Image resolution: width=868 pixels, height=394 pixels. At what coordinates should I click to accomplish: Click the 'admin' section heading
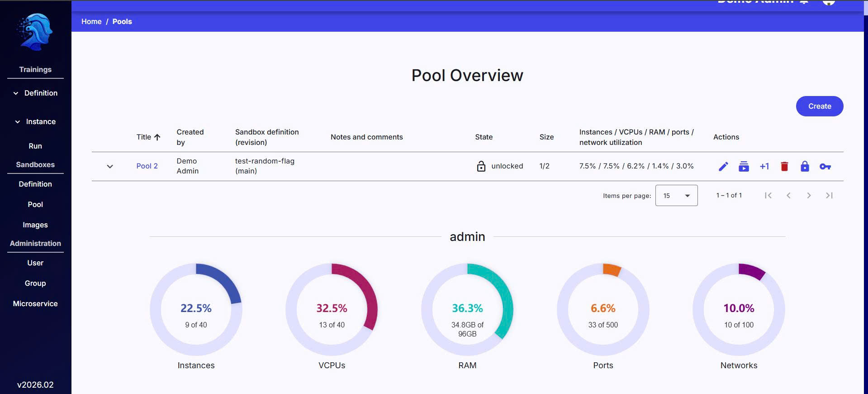467,237
